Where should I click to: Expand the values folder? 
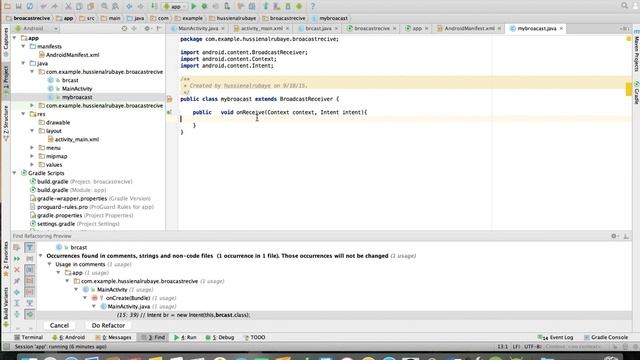32,164
